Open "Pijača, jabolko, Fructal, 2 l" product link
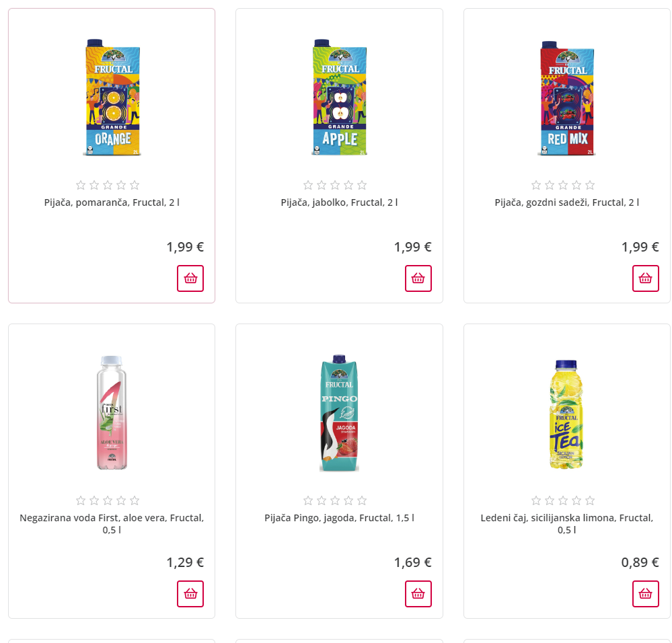672x643 pixels. [x=339, y=202]
